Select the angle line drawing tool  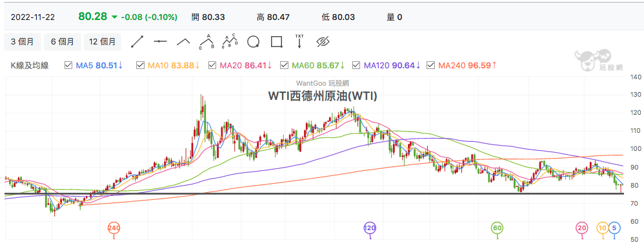[x=184, y=41]
